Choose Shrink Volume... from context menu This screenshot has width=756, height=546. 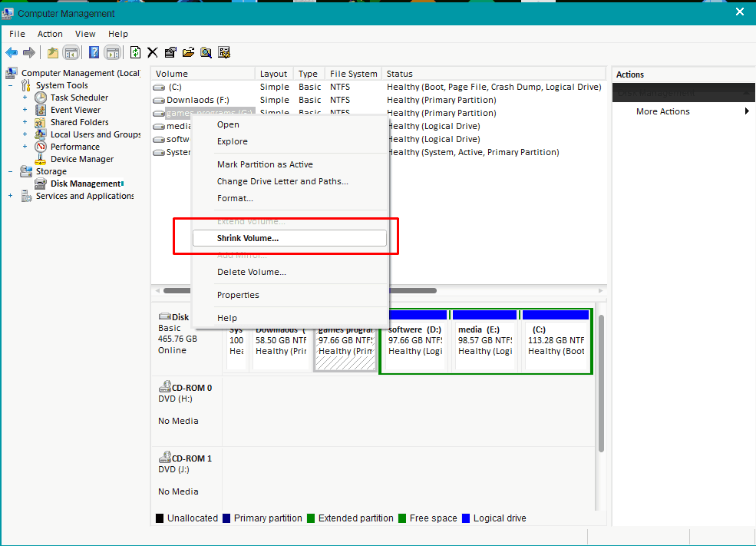tap(289, 238)
